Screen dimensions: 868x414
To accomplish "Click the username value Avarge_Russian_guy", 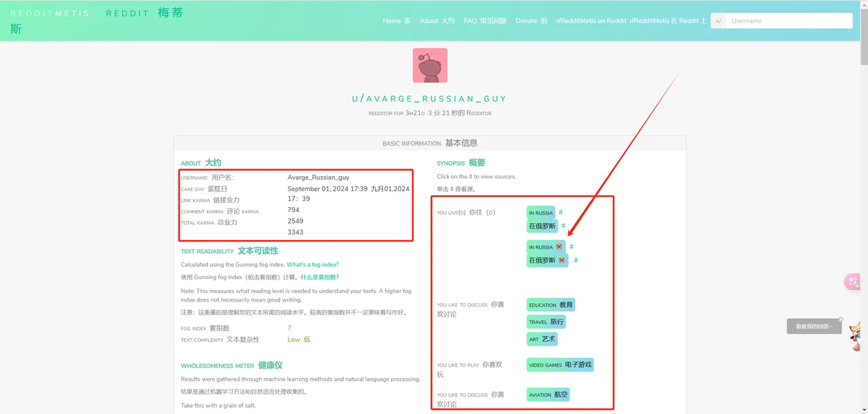I will pos(318,178).
